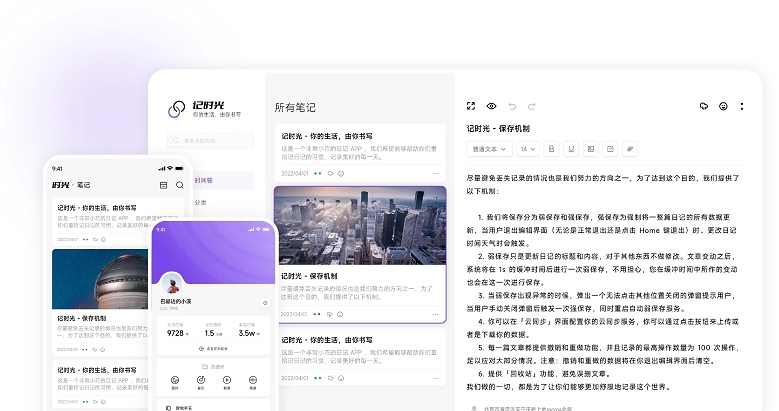The width and height of the screenshot is (779, 411).
Task: Open the 其他 other icon on profile phone
Action: (252, 382)
